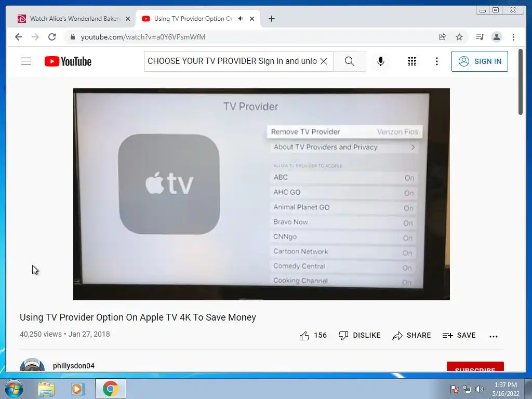Clear the search query with X
The width and height of the screenshot is (532, 399).
tap(324, 61)
